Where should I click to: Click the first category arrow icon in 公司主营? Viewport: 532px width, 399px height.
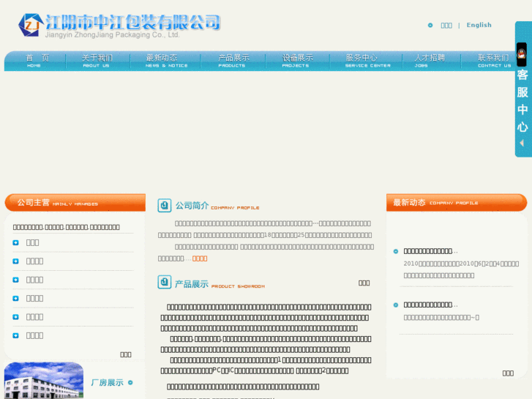pyautogui.click(x=15, y=243)
